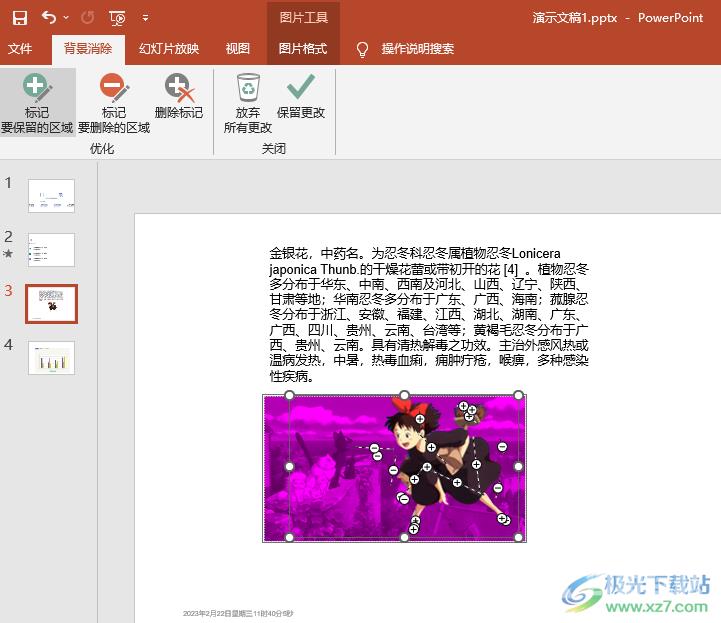The image size is (721, 623).
Task: Click the bottom-center selection handle of picture
Action: click(404, 537)
